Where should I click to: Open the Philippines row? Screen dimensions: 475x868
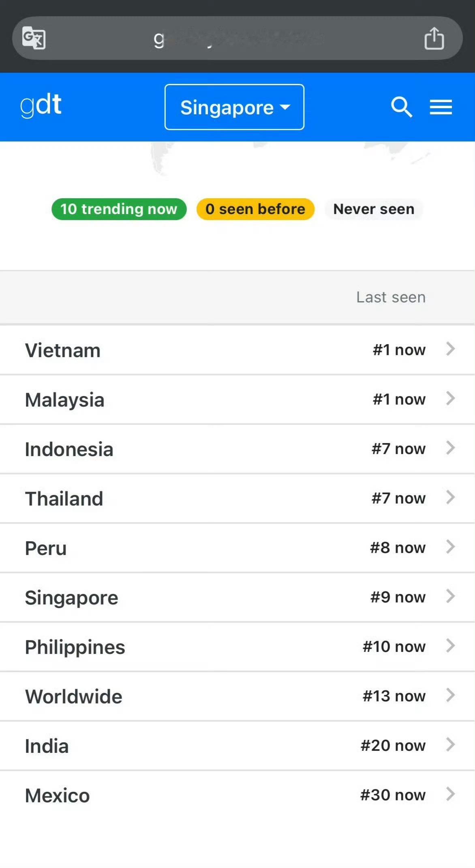(x=237, y=647)
